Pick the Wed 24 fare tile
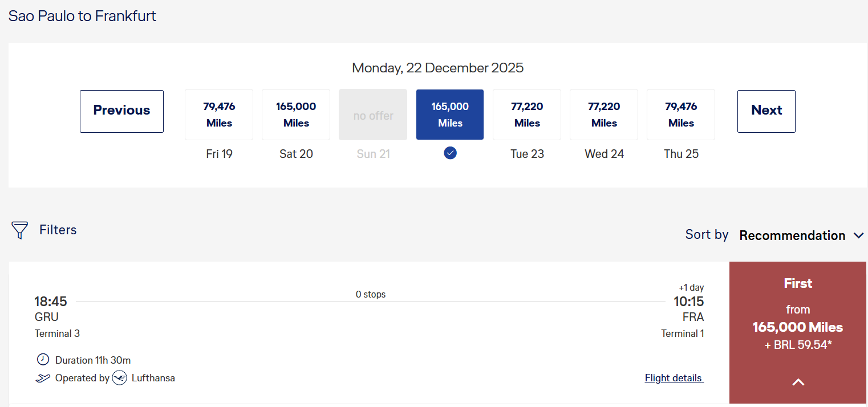The image size is (868, 407). (604, 115)
